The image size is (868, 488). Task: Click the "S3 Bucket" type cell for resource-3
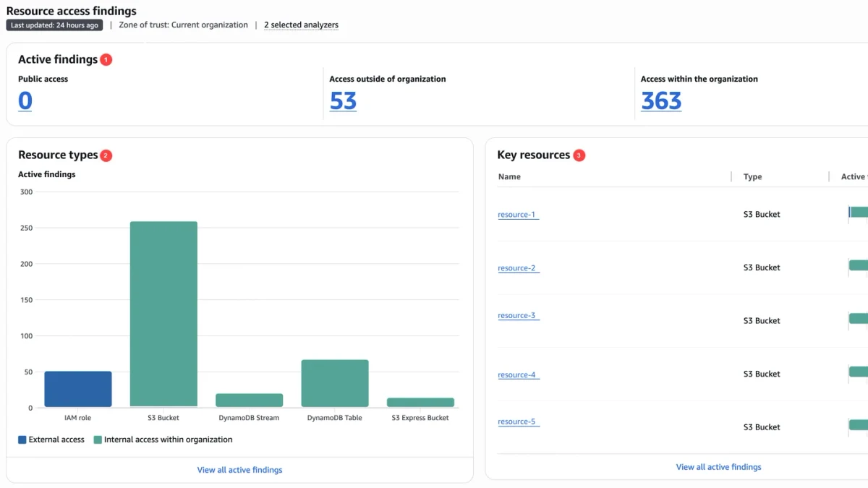point(762,320)
